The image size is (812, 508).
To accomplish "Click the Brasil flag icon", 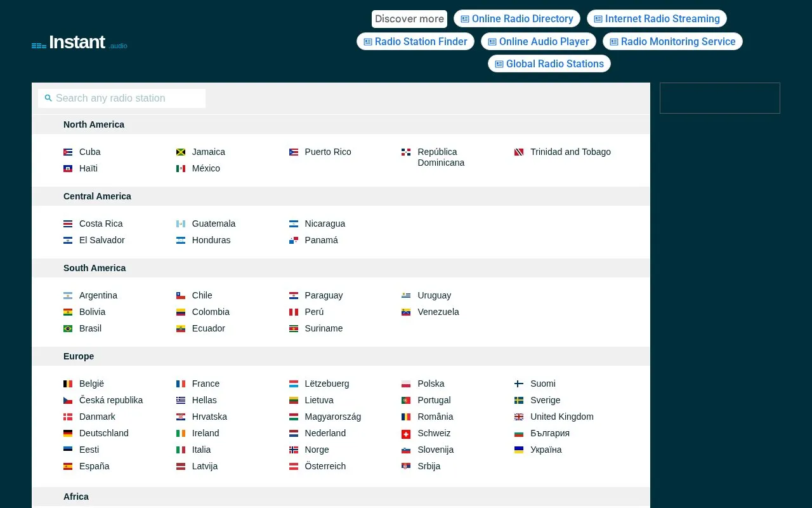I will click(x=68, y=329).
